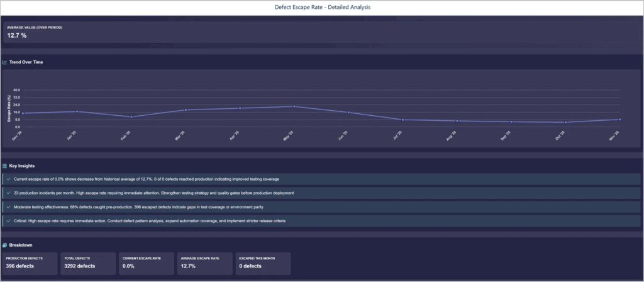
Task: Click the 'Defect Escape Rate - Detailed Analysis' title
Action: coord(322,8)
